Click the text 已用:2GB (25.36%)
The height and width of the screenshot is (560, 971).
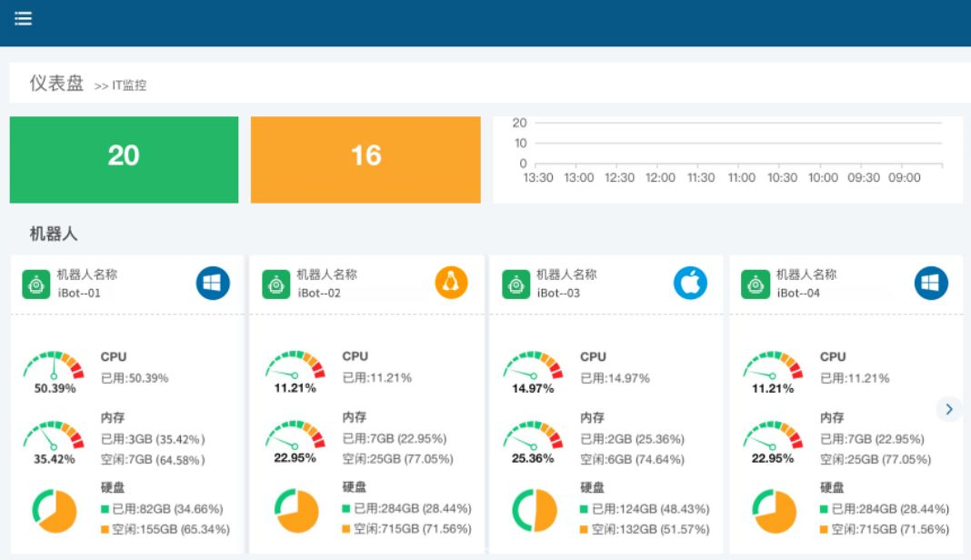(632, 439)
